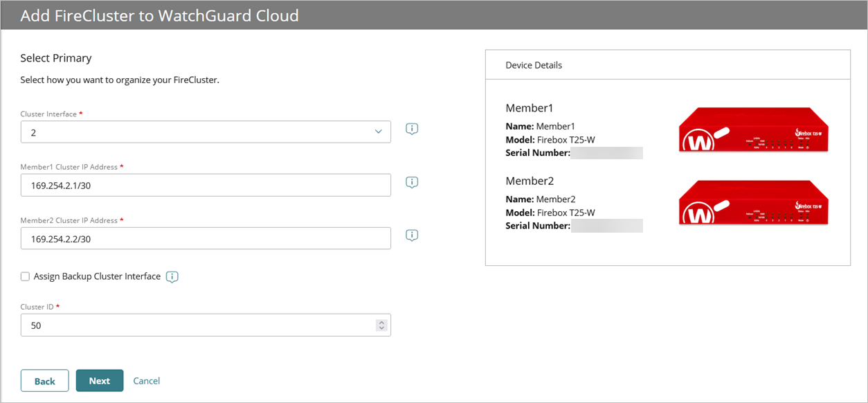868x403 pixels.
Task: Click the Member2 Firebox T25-W device image
Action: pos(753,202)
